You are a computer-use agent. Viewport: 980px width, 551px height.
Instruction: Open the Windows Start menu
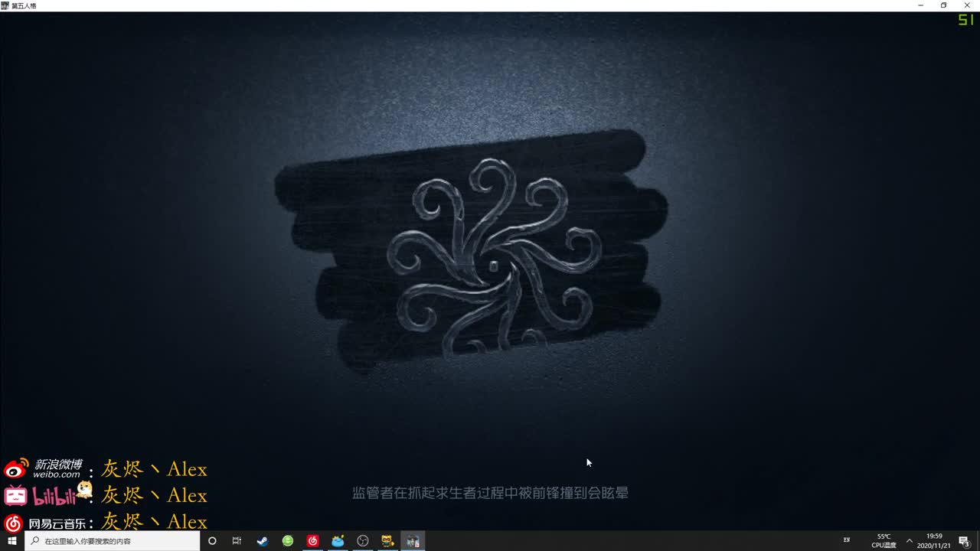pyautogui.click(x=10, y=540)
